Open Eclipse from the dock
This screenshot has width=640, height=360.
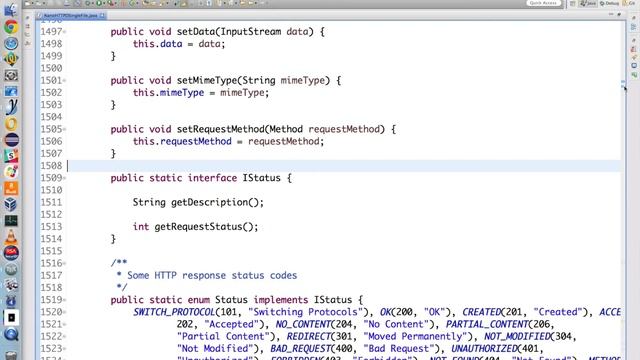point(11,140)
